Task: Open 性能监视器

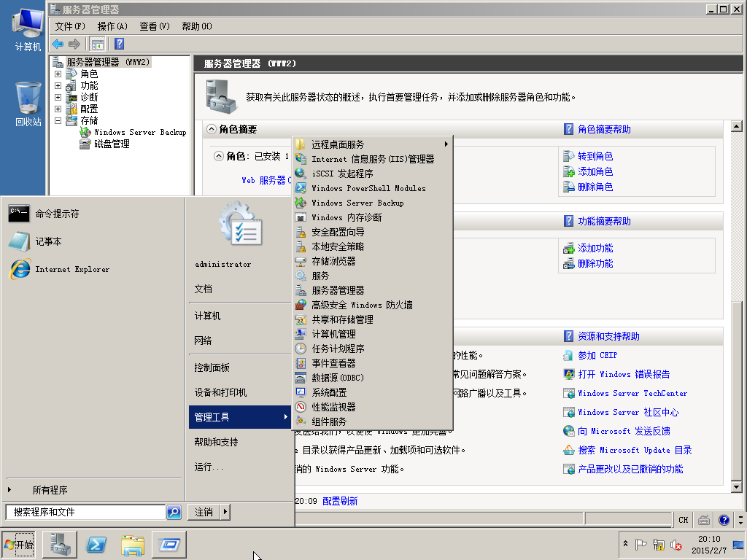Action: 372,407
